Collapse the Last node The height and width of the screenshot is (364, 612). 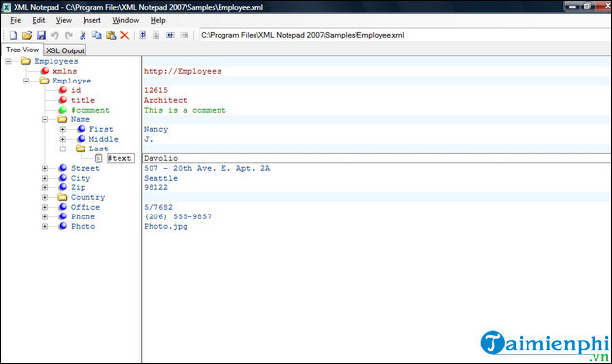click(63, 149)
